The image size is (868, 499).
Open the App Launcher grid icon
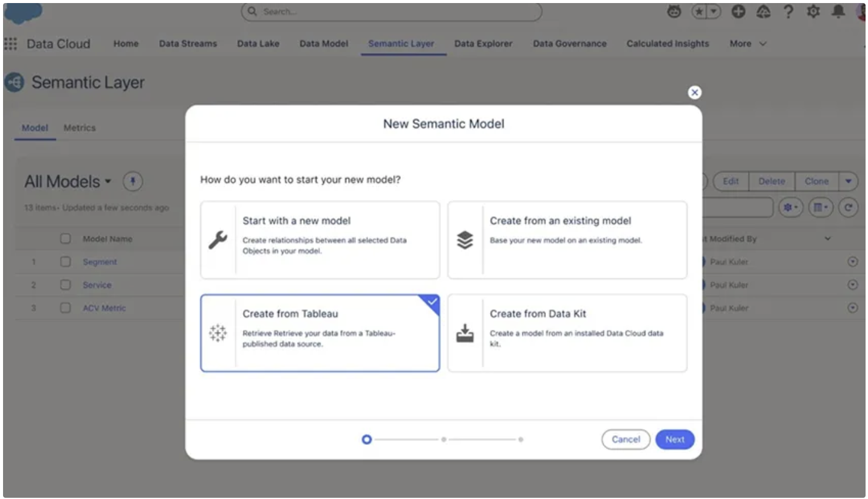[x=10, y=44]
